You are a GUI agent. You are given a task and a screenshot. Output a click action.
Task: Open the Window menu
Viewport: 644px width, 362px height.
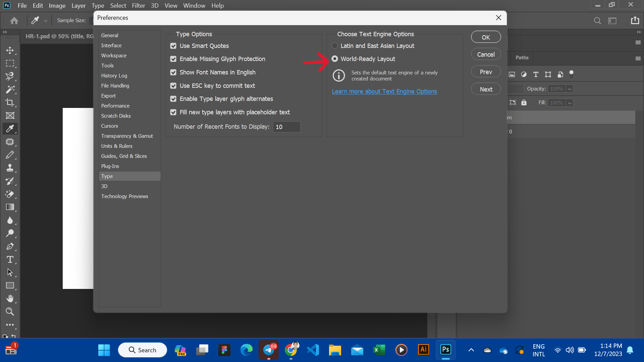click(194, 6)
